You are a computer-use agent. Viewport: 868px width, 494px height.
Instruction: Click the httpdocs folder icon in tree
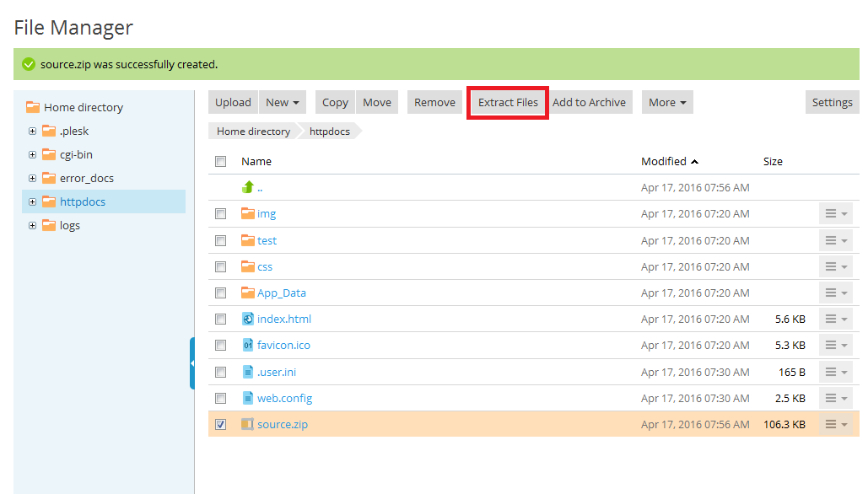pos(49,201)
